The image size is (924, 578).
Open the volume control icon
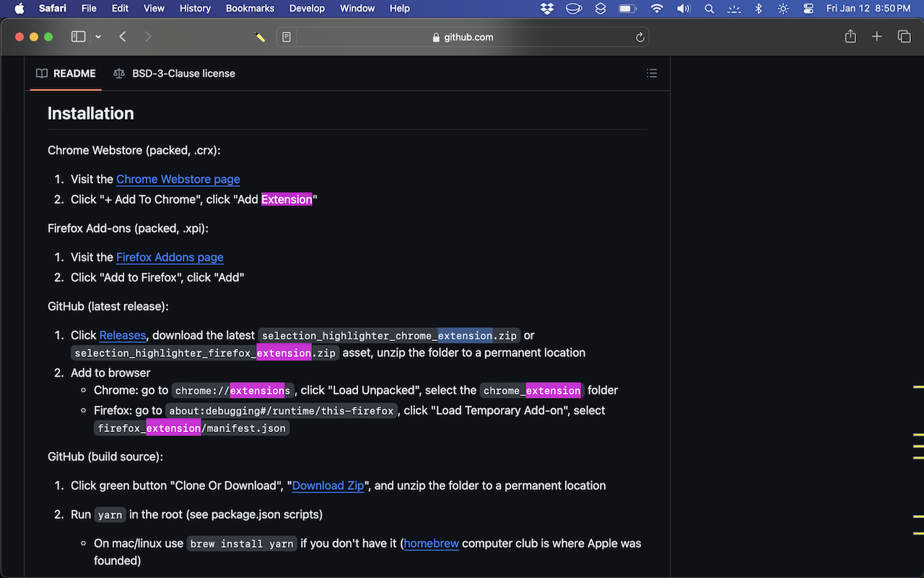[x=683, y=9]
